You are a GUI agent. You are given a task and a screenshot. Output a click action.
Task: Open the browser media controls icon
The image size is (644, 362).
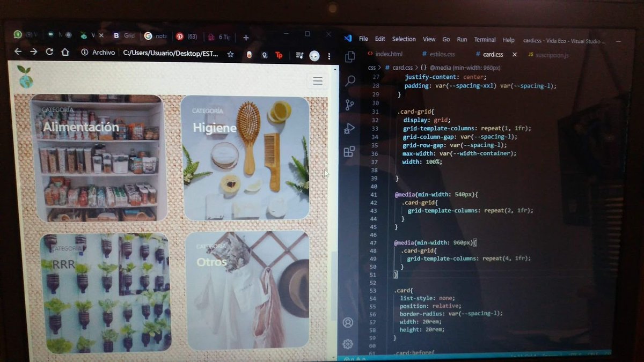pos(299,55)
